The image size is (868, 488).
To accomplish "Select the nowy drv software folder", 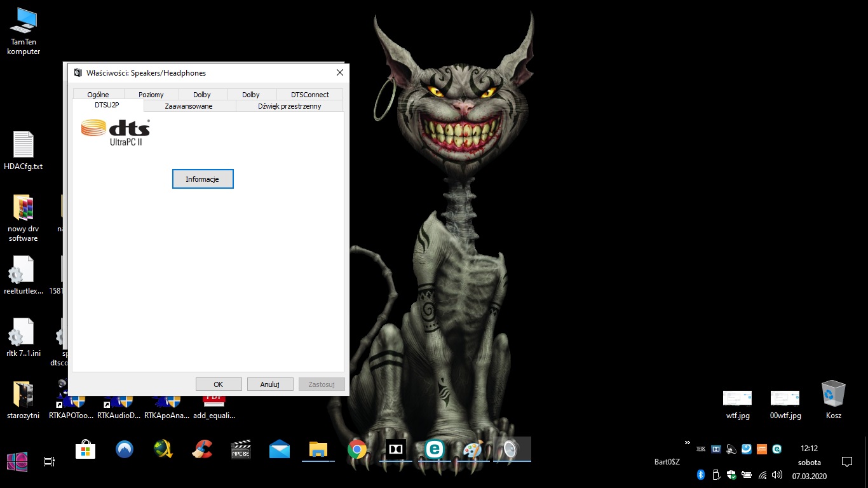I will (x=24, y=218).
